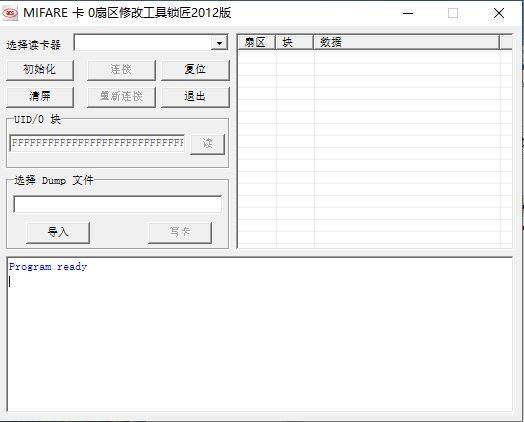
Task: Click the 读 button beside the UID field
Action: click(208, 144)
